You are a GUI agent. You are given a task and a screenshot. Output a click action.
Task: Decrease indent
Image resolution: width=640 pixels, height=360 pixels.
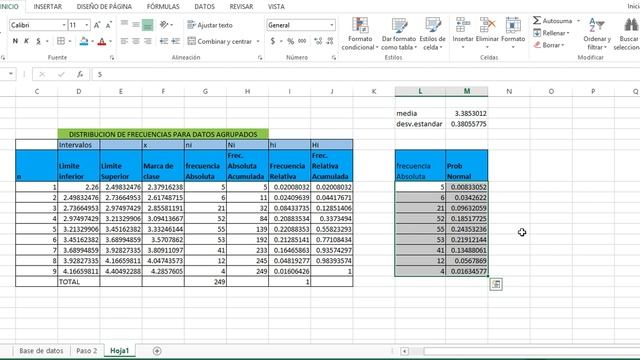[x=164, y=41]
